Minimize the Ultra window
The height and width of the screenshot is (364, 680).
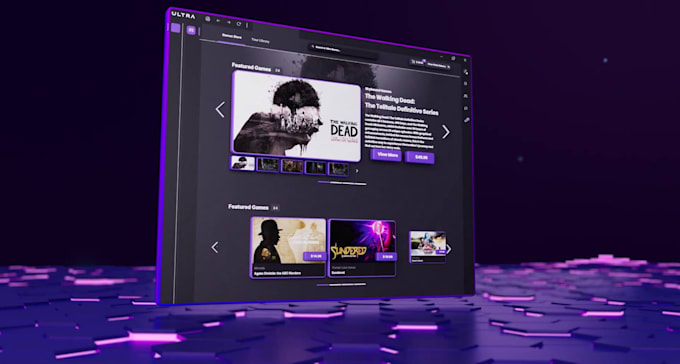[x=441, y=56]
